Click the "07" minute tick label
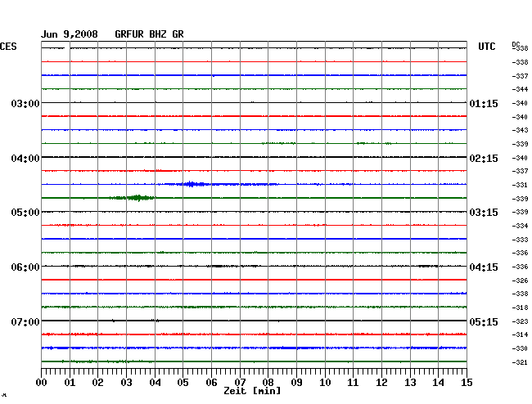Image resolution: width=532 pixels, height=404 pixels. coord(240,383)
